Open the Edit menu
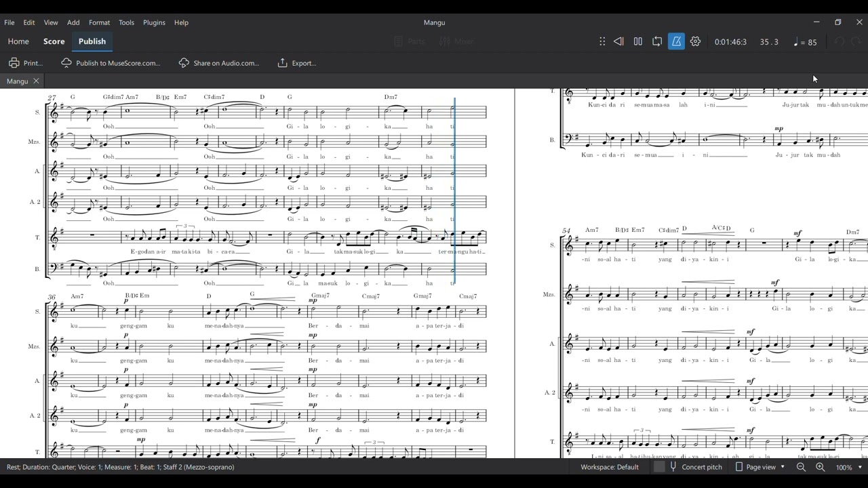This screenshot has height=488, width=868. tap(29, 22)
